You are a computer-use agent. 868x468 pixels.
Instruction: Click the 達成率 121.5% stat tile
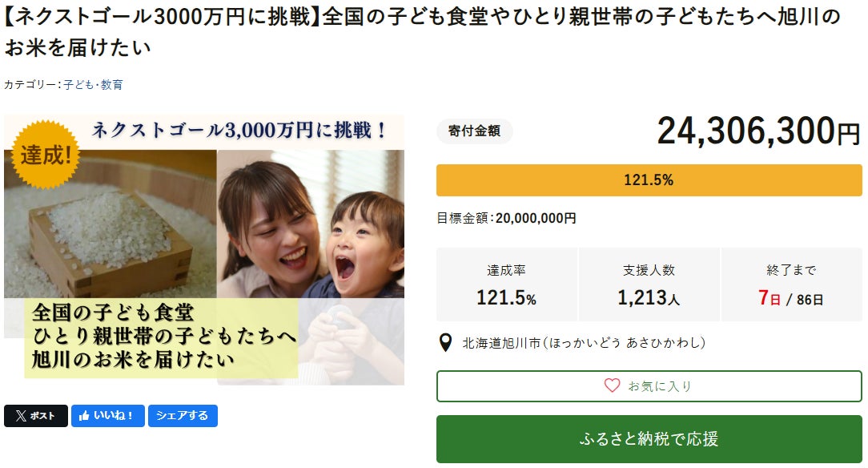click(x=506, y=284)
